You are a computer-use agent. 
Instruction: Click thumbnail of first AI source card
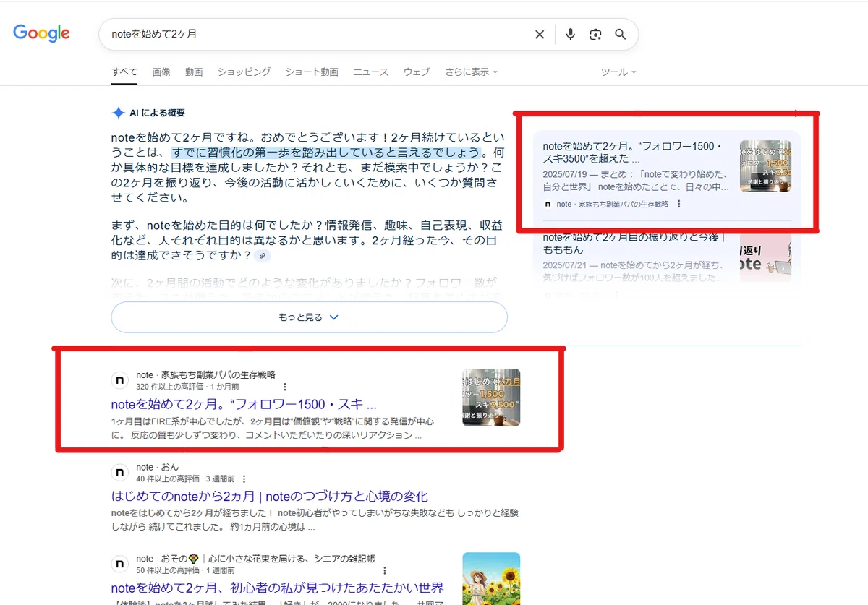765,166
